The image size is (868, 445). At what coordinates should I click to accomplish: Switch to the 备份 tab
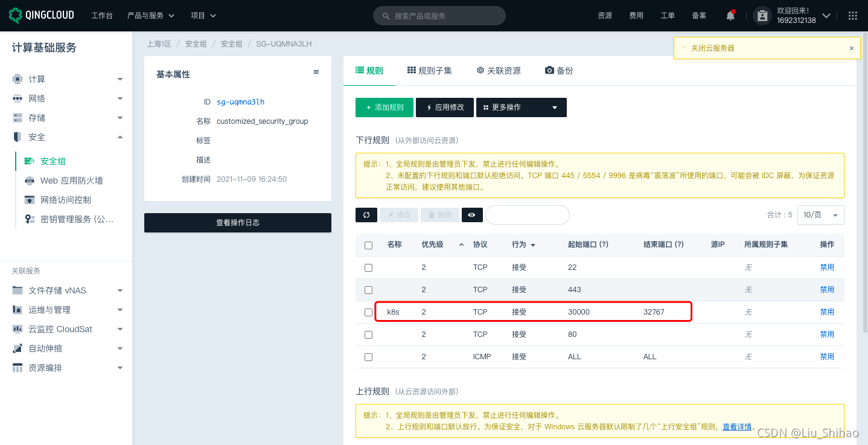click(559, 71)
